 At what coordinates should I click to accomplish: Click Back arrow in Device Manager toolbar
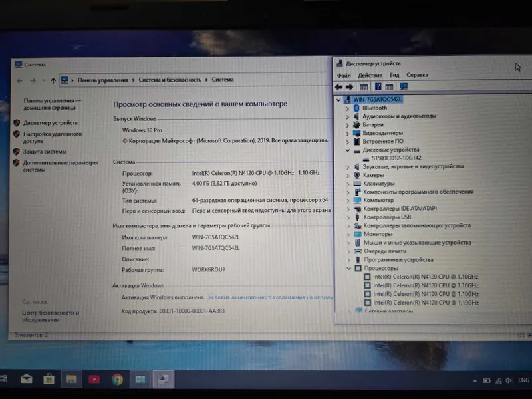click(x=338, y=87)
